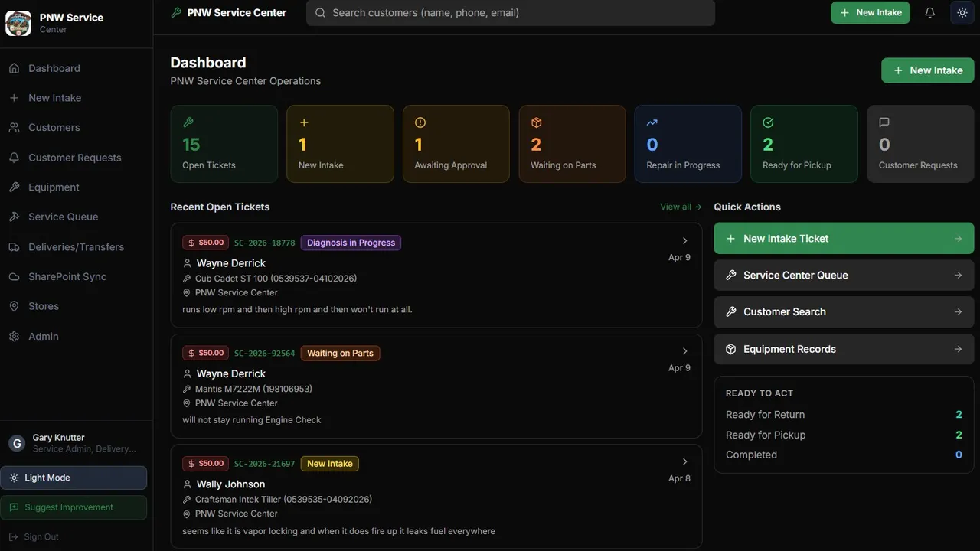Click New Intake button beside Dashboard heading

[x=927, y=70]
